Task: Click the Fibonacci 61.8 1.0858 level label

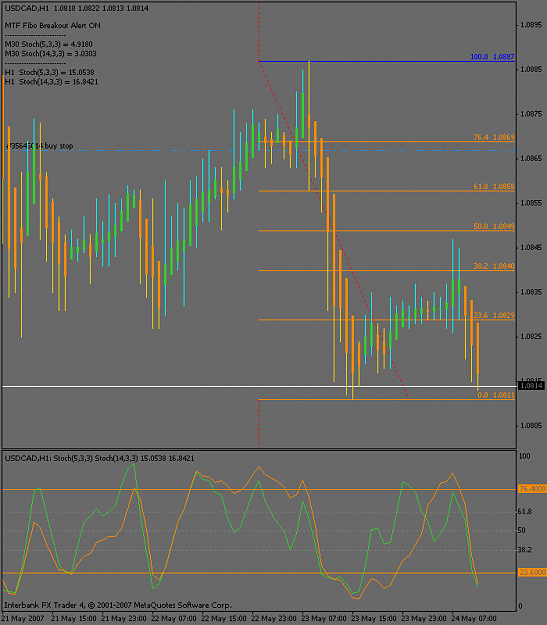Action: 494,187
